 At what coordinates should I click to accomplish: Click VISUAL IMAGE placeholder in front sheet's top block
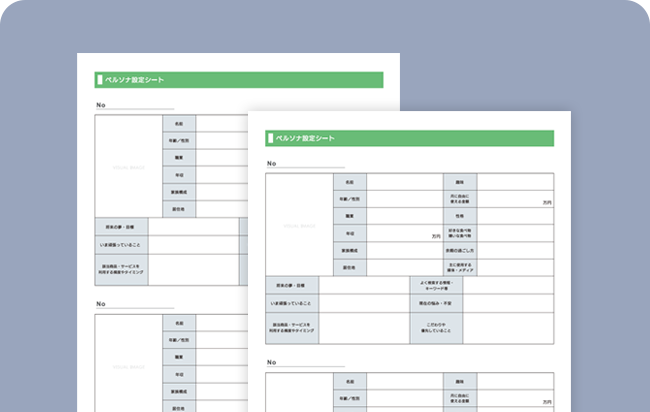(299, 225)
